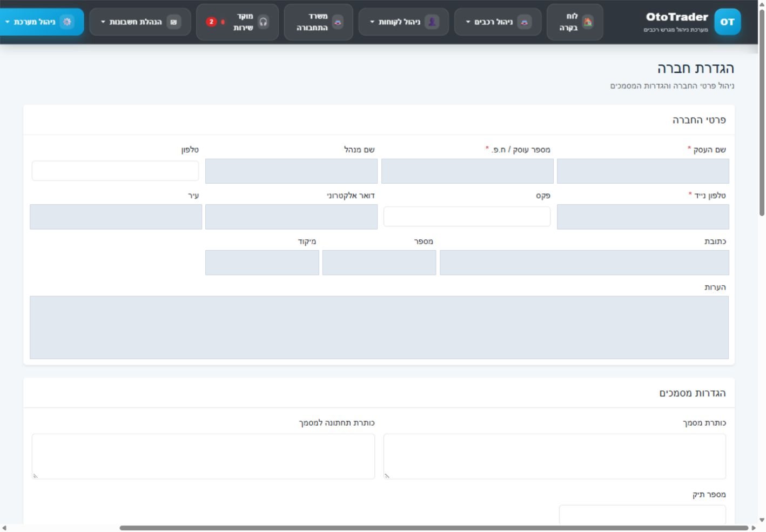Image resolution: width=766 pixels, height=532 pixels.
Task: Open the לוח בקרה menu item
Action: point(575,22)
